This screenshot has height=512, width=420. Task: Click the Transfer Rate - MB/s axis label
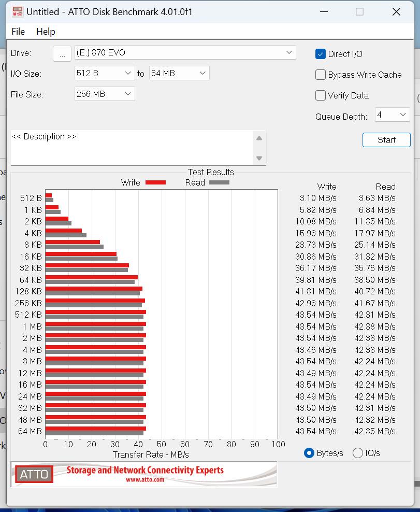(151, 454)
